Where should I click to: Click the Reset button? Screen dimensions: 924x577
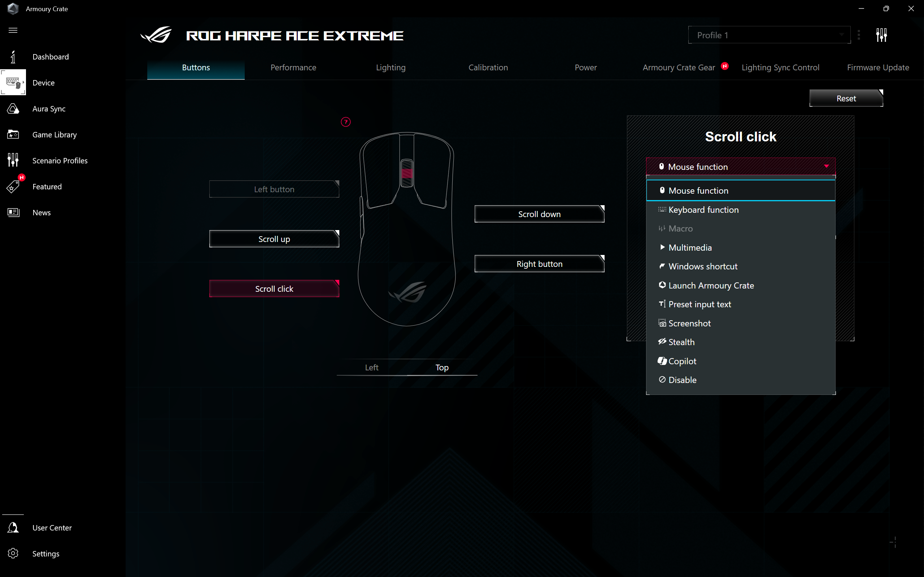[846, 98]
